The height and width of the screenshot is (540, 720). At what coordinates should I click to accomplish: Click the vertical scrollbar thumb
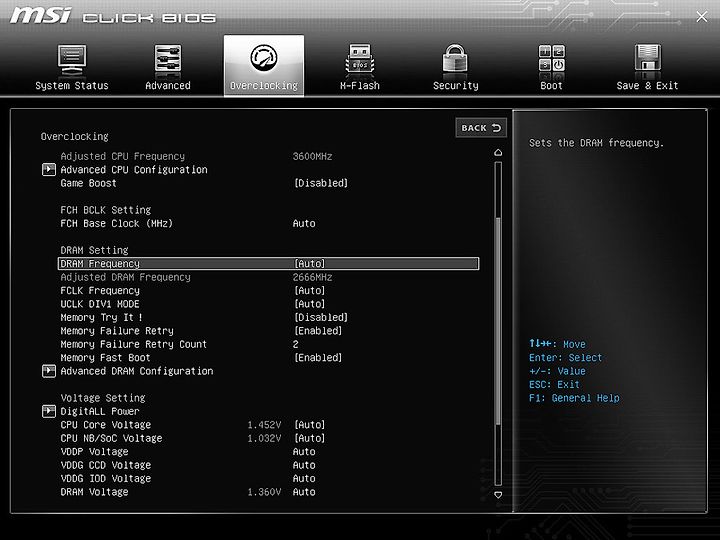498,321
